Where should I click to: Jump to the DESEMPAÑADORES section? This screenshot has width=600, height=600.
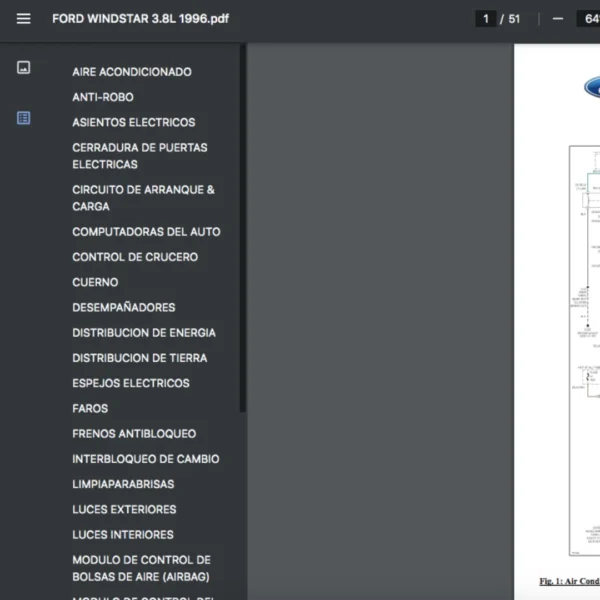click(x=124, y=307)
